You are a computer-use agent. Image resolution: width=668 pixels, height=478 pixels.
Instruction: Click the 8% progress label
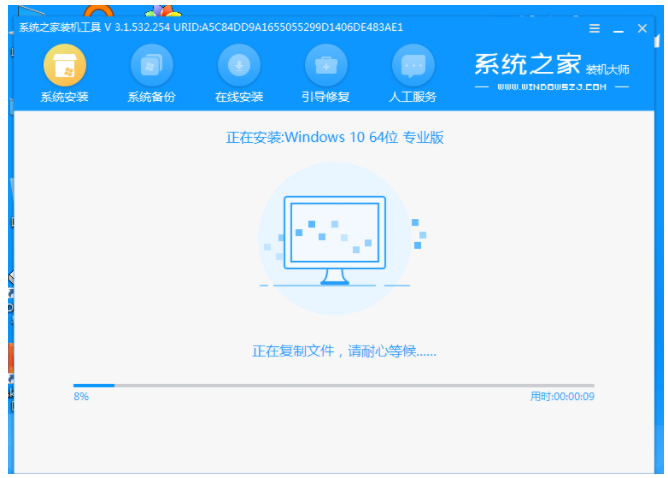tap(81, 397)
